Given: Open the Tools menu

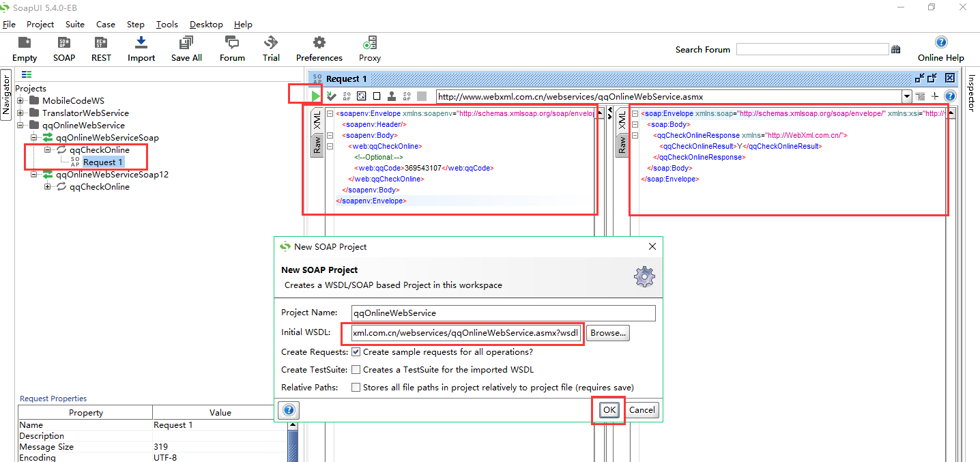Looking at the screenshot, I should 167,24.
